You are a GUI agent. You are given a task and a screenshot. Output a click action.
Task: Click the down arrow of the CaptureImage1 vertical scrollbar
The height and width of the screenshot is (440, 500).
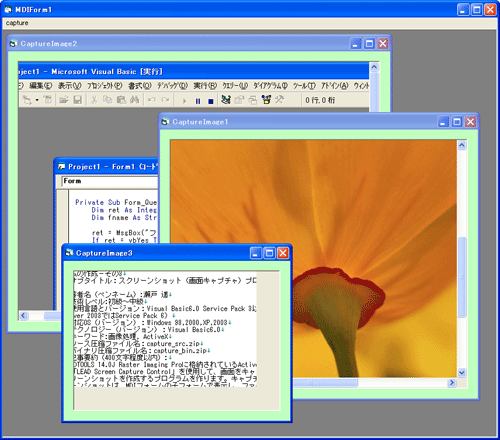[x=462, y=373]
